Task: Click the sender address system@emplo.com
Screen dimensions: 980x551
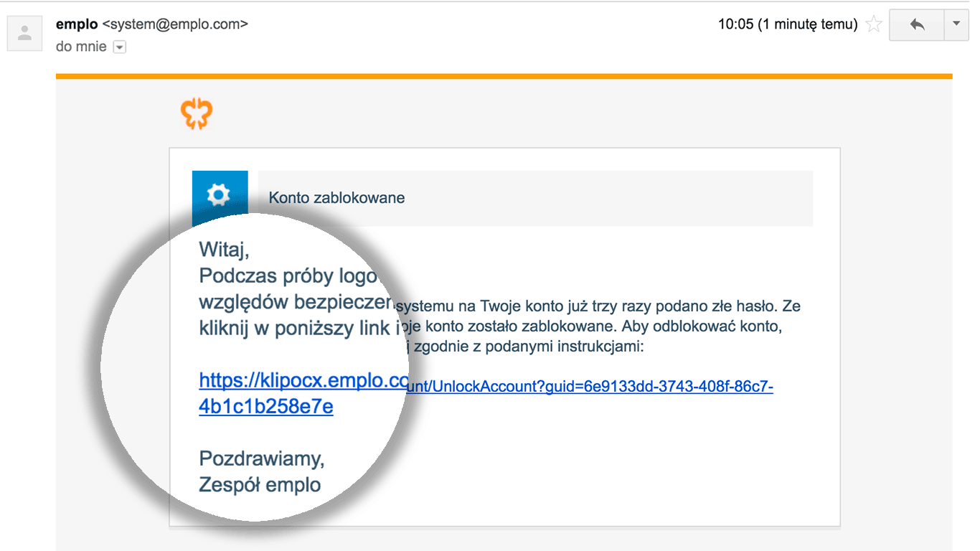Action: click(x=175, y=24)
